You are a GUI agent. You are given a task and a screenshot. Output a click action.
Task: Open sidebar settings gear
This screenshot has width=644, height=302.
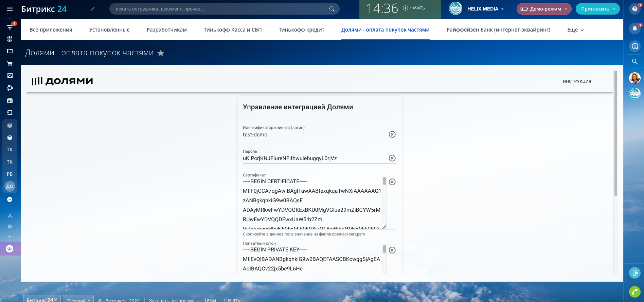[x=10, y=226]
